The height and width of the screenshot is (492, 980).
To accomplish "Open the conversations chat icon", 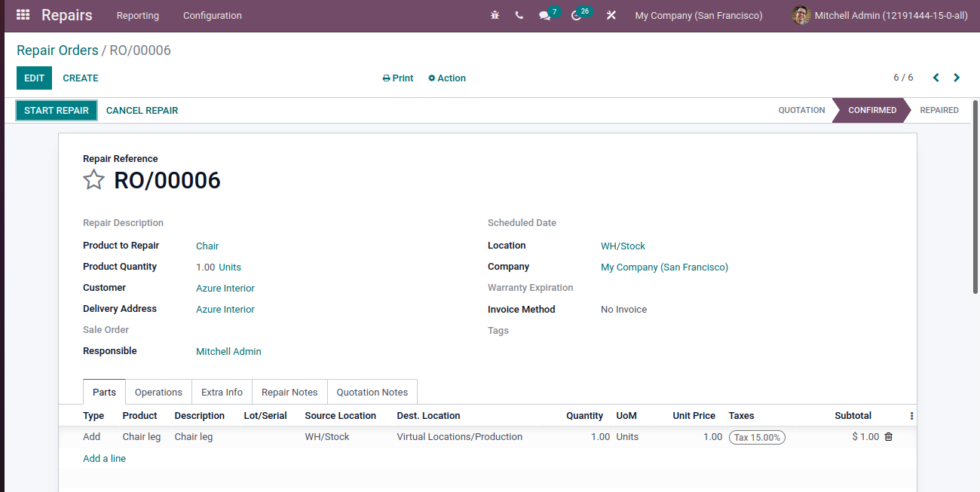I will pos(544,15).
